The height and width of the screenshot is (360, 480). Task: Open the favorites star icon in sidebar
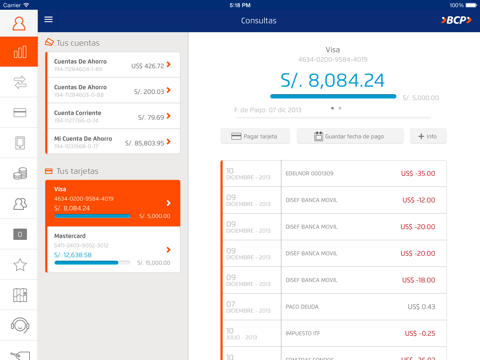(x=20, y=265)
